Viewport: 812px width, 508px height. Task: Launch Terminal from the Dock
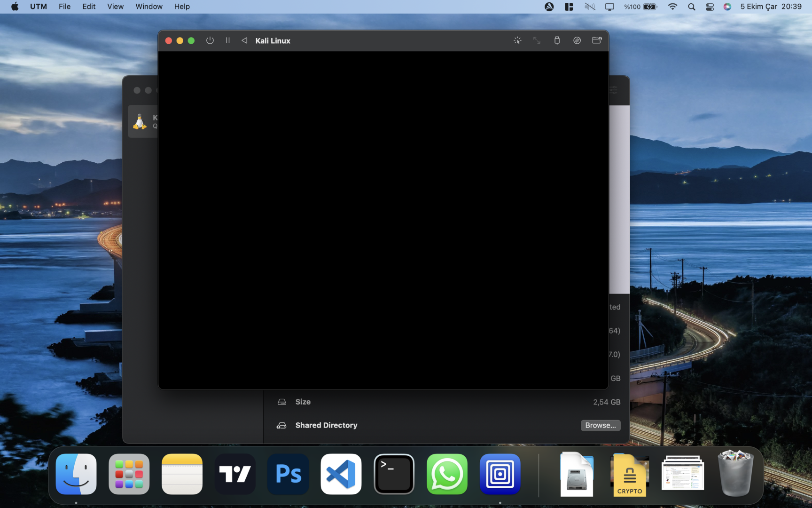click(x=394, y=474)
